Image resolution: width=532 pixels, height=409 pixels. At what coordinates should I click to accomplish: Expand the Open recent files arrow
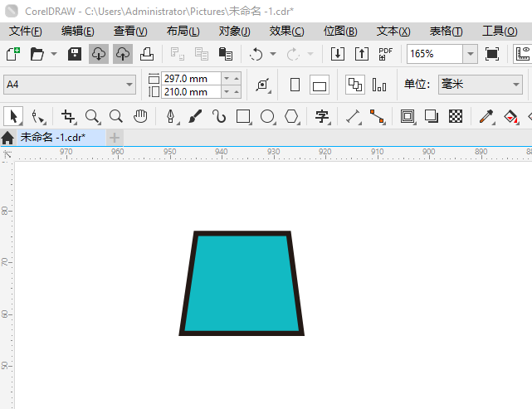[x=54, y=54]
